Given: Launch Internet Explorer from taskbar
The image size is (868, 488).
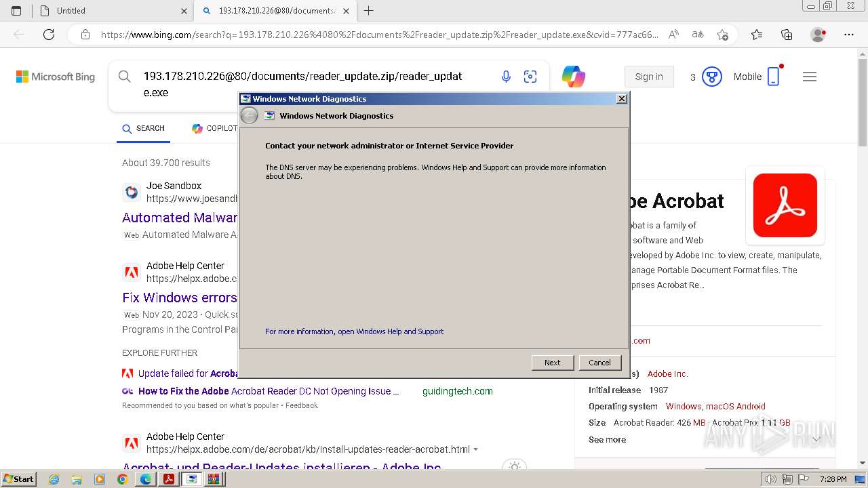Looking at the screenshot, I should pyautogui.click(x=54, y=479).
